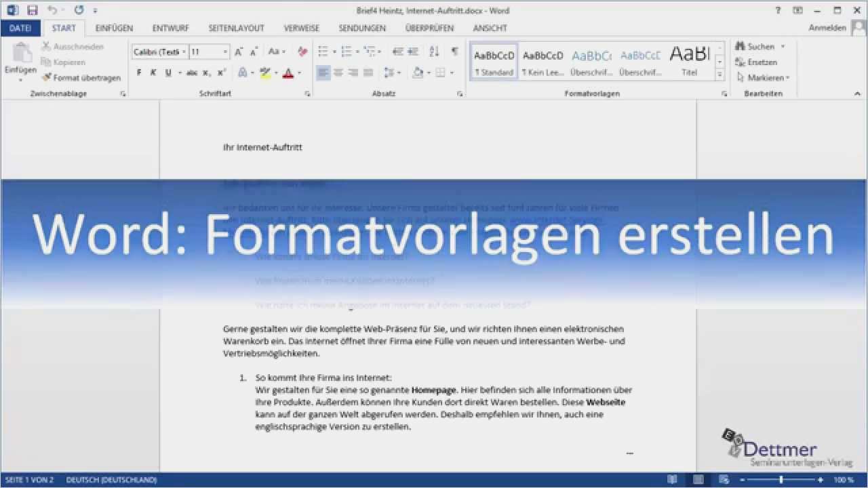Click the Undo arrow icon
This screenshot has height=488, width=868.
(52, 10)
